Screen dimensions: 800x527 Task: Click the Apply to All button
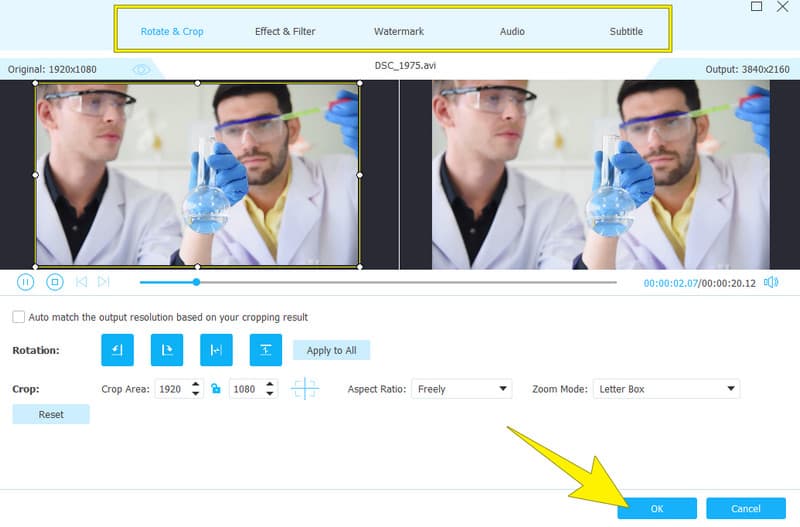tap(331, 350)
